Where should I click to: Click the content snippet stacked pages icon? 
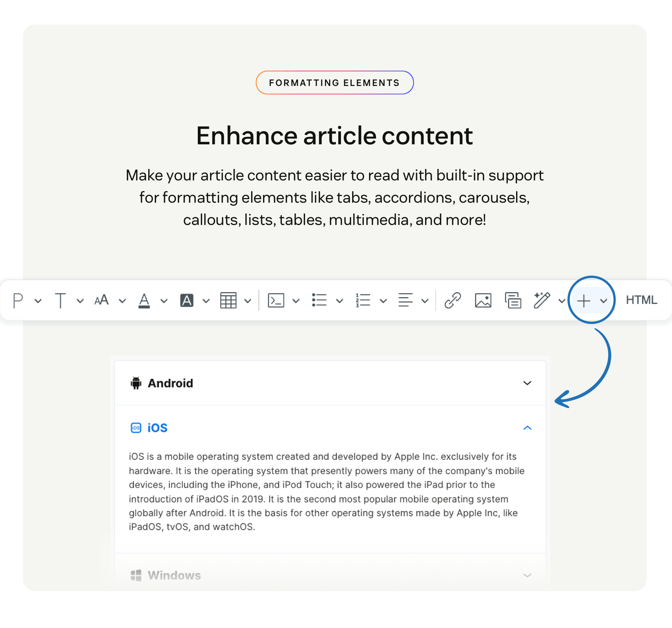(513, 300)
